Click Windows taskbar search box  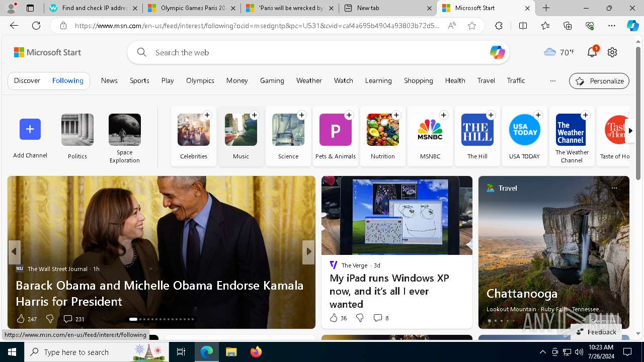97,352
